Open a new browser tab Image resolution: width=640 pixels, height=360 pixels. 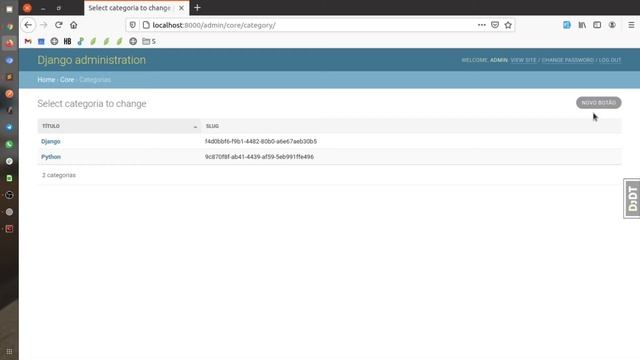197,8
